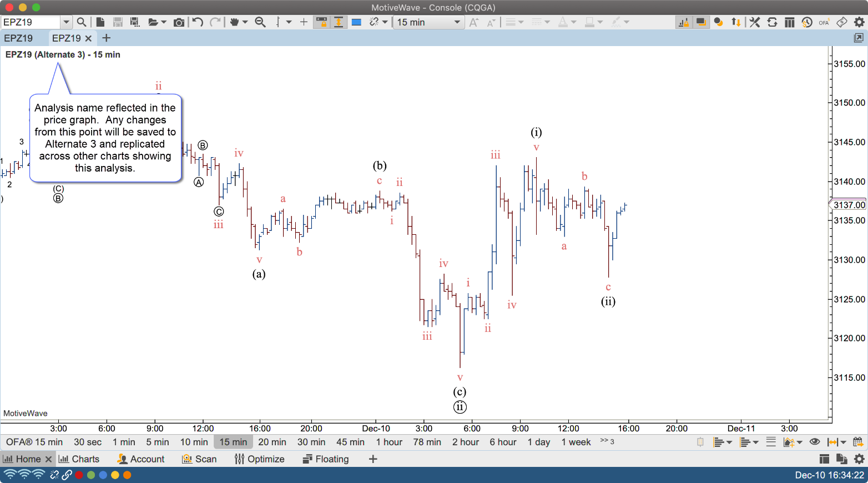
Task: Select the crosshair plus tool in the toolbar
Action: pos(304,22)
